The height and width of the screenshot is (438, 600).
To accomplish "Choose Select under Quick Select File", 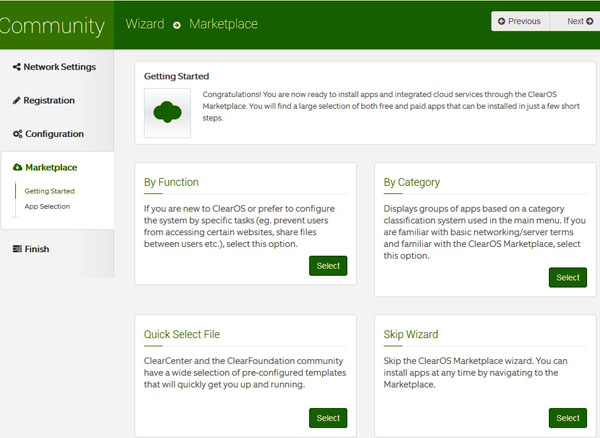I will pos(328,418).
